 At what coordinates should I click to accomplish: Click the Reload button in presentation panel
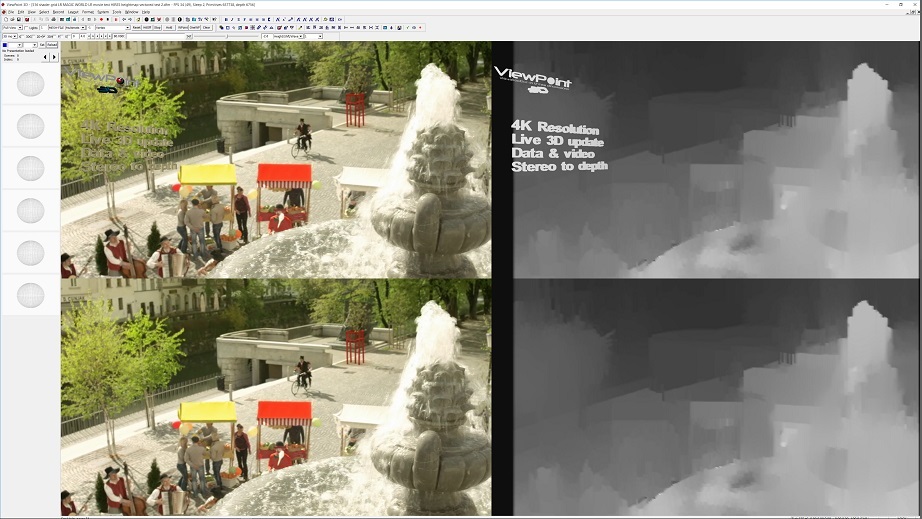(52, 45)
